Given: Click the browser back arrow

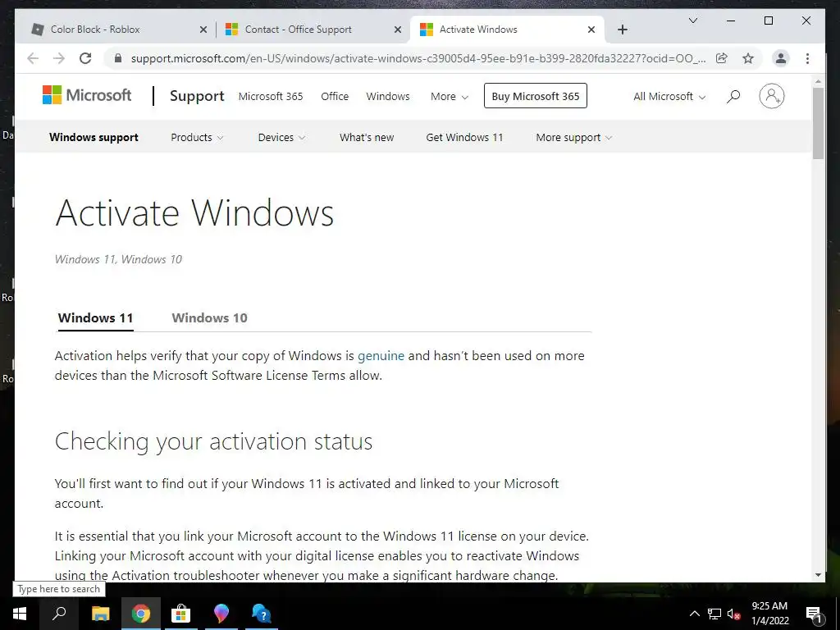Looking at the screenshot, I should pos(33,58).
